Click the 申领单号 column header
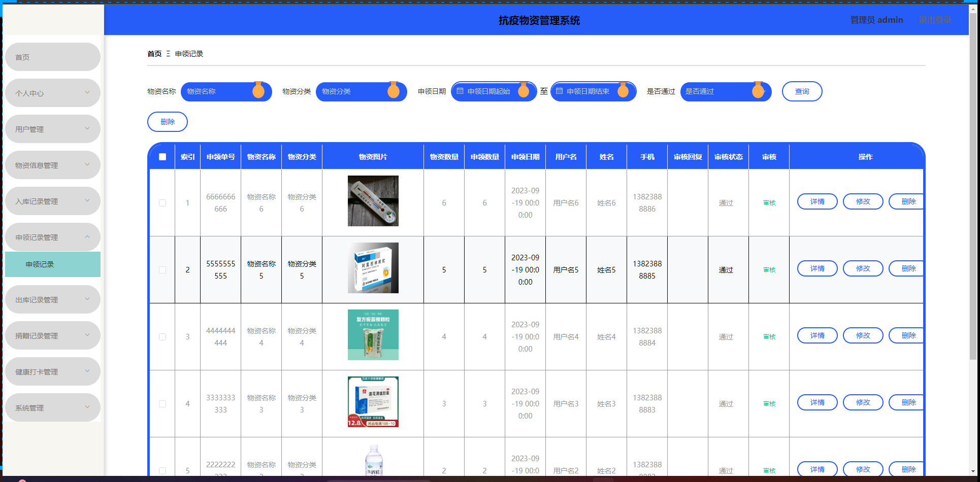Screen dimensions: 980x482 click(x=221, y=157)
